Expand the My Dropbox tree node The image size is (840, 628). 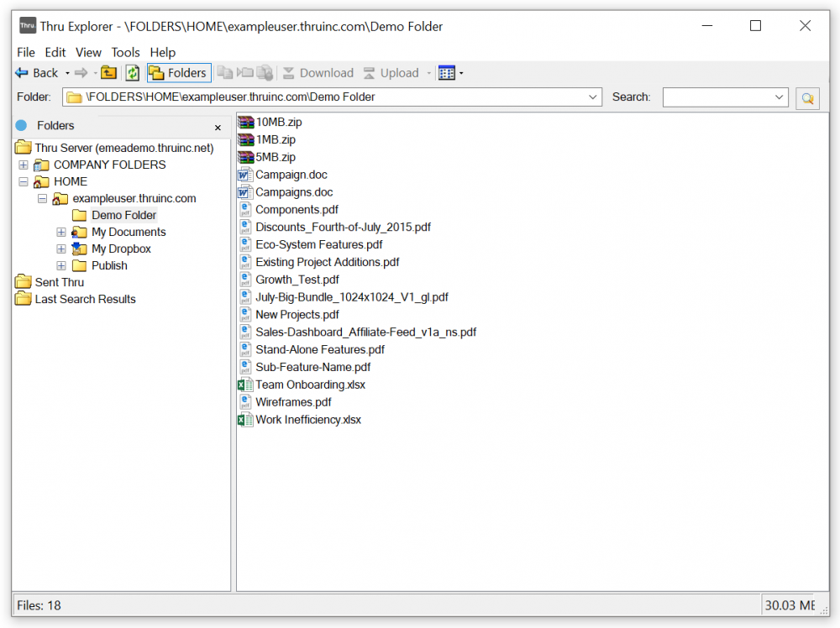click(61, 249)
